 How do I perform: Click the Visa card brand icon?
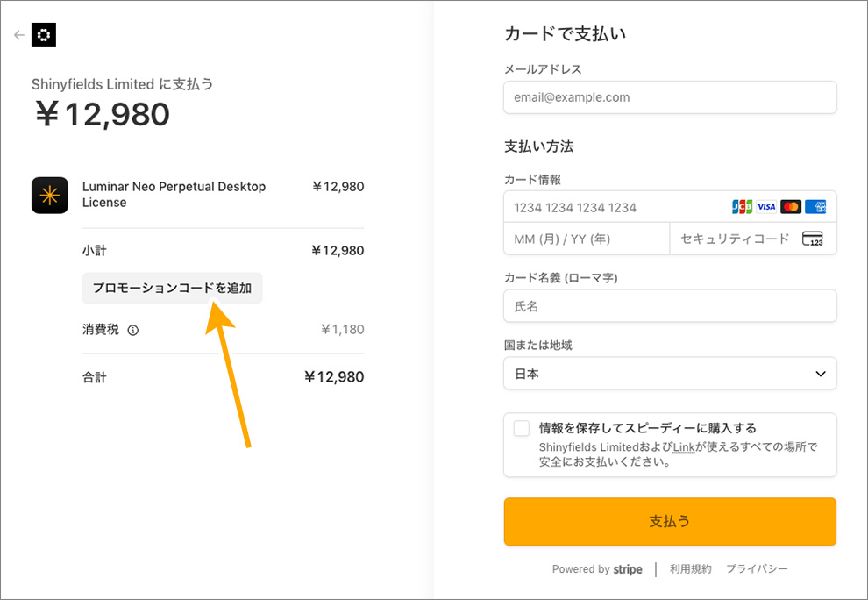click(x=766, y=207)
